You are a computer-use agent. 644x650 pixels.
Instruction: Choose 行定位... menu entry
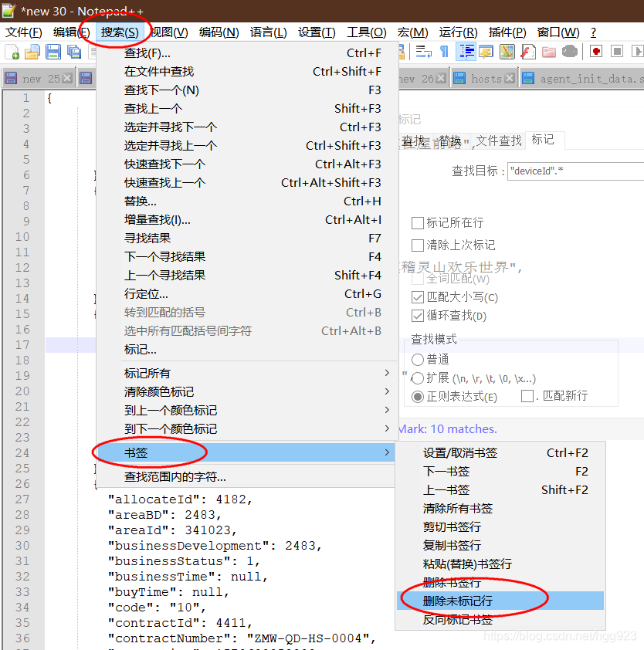pyautogui.click(x=247, y=294)
